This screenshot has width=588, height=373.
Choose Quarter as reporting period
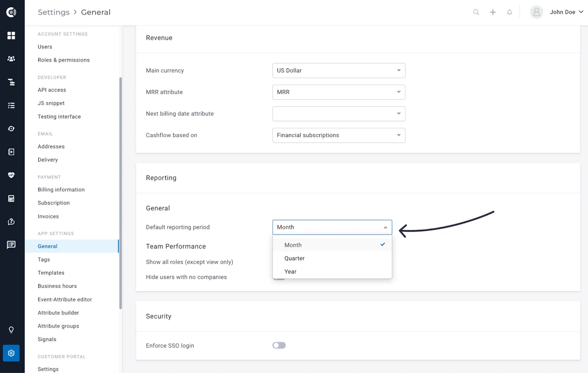click(332, 258)
